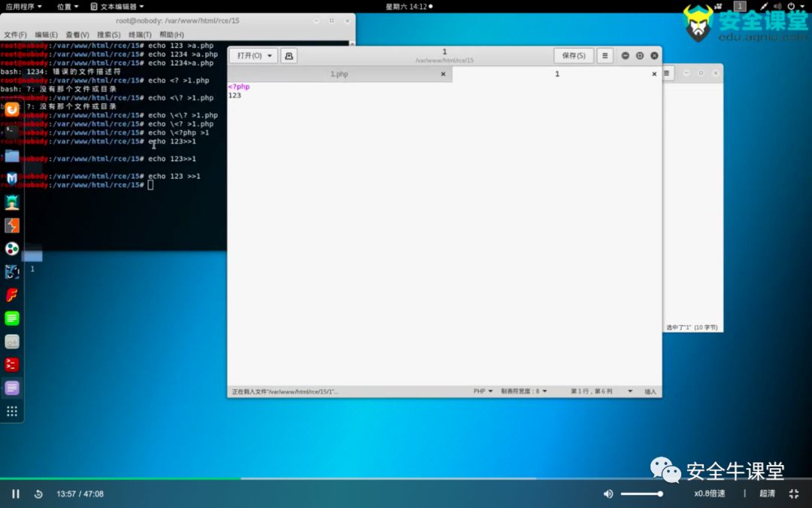Expand the PHP language selector in statusbar

483,391
